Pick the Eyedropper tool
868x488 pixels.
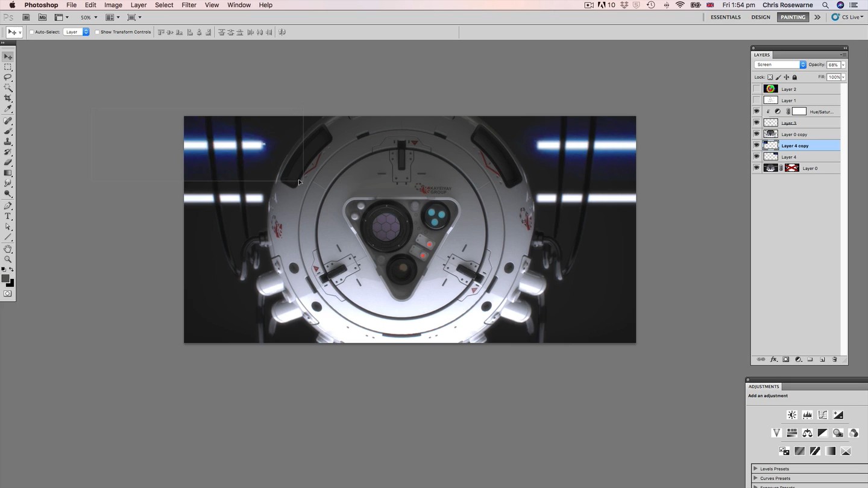pos(8,109)
